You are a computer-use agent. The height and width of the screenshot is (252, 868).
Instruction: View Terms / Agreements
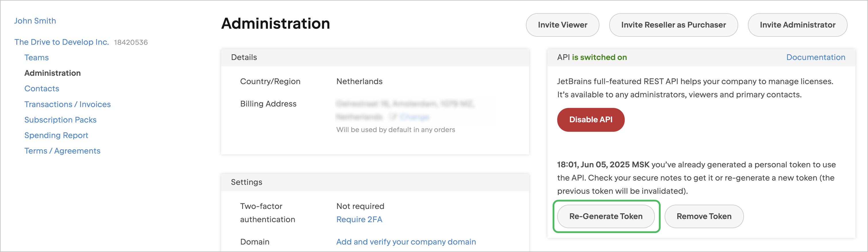(x=62, y=151)
